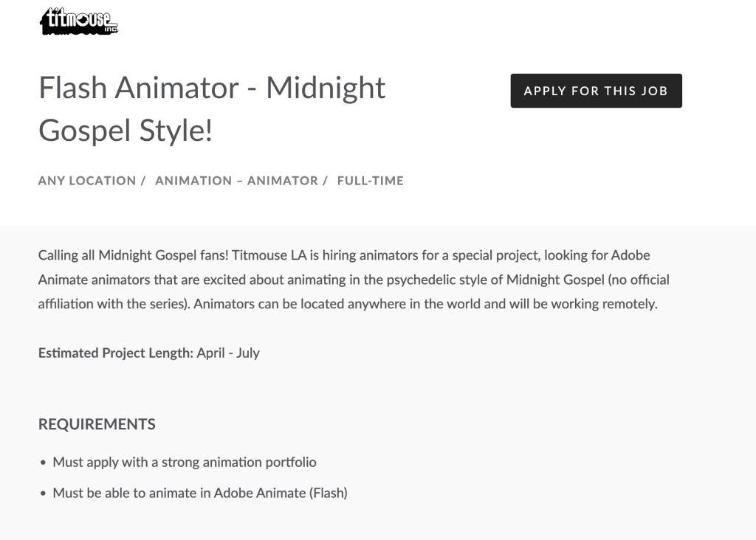
Task: Click bullet marker before portfolio requirement
Action: tap(43, 463)
